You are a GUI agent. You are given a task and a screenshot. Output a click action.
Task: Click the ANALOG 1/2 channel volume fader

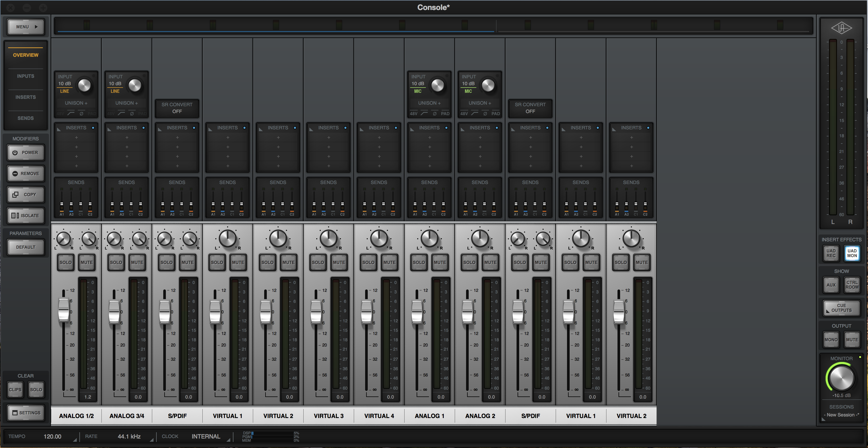pos(64,310)
